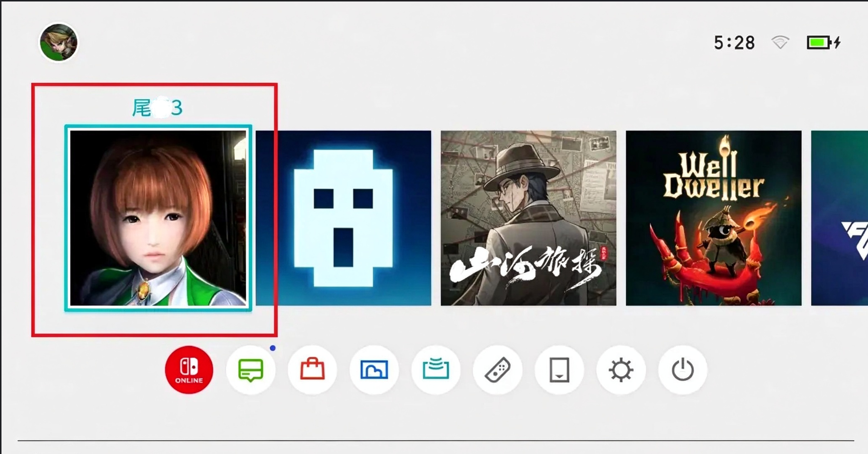The width and height of the screenshot is (868, 454).
Task: Open the Virtual Game Cards icon
Action: pyautogui.click(x=559, y=370)
